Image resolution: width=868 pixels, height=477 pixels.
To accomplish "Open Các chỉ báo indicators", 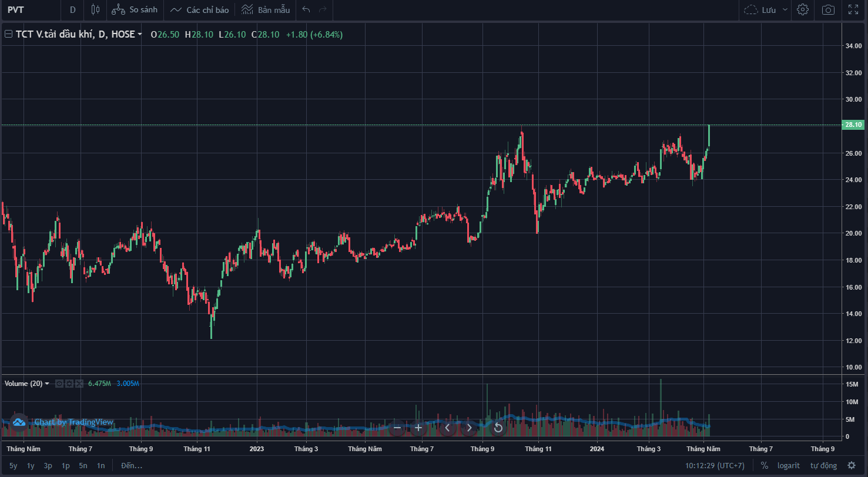I will click(199, 10).
